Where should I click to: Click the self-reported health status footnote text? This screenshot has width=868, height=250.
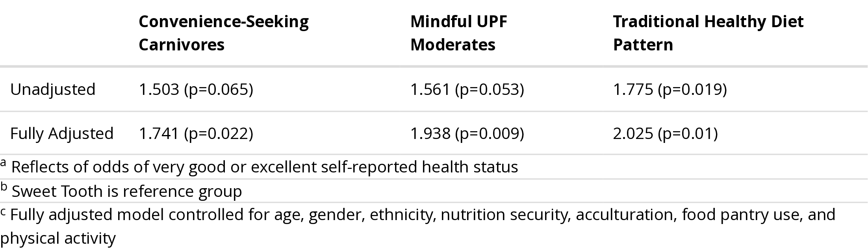click(264, 167)
